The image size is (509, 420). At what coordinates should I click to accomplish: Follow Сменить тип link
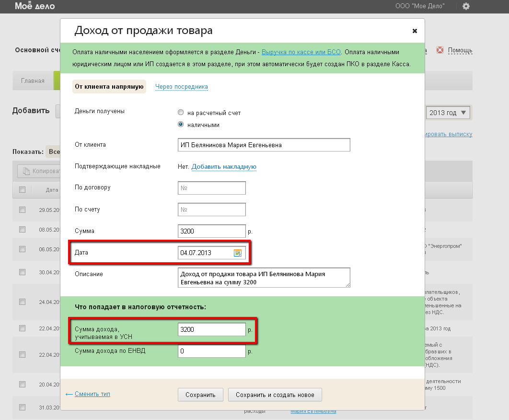(92, 394)
